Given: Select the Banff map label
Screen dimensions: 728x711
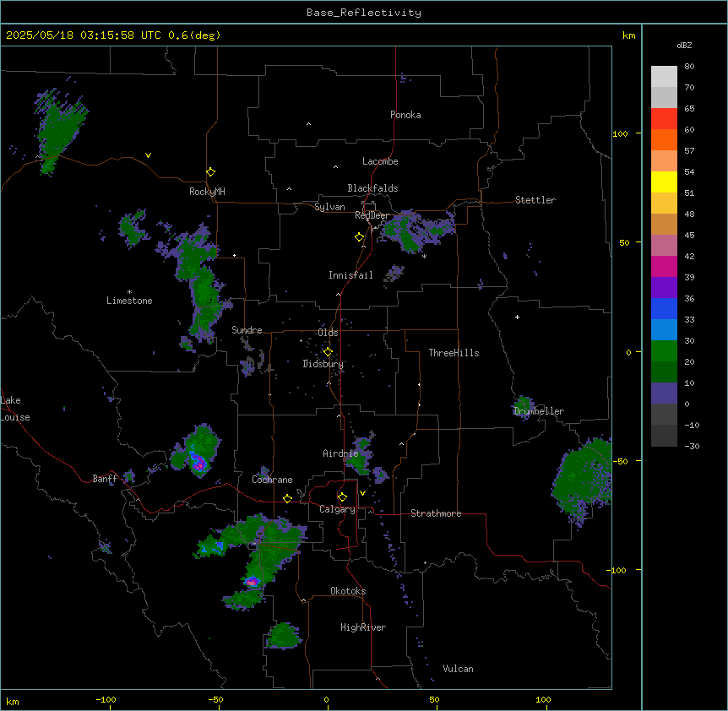Looking at the screenshot, I should (105, 479).
